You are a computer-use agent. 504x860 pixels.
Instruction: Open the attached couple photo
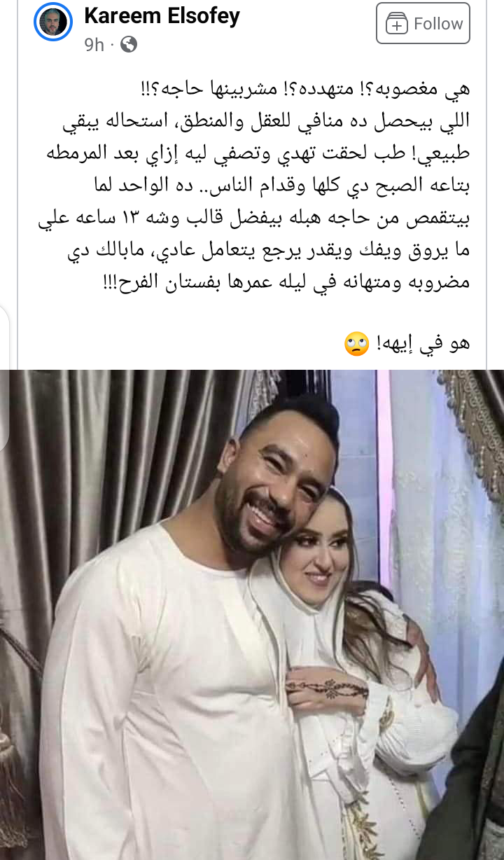(252, 615)
